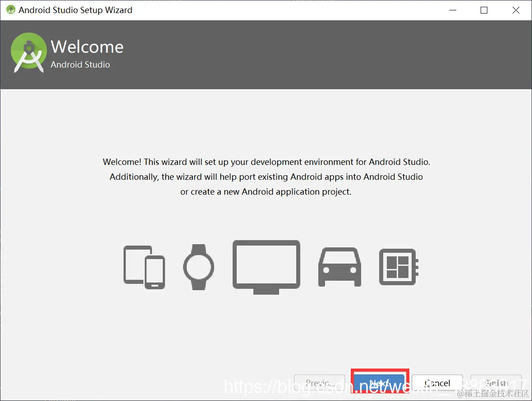Viewport: 532px width, 401px height.
Task: Click the 'Android Studio Setup Wizard' window title
Action: tap(75, 10)
